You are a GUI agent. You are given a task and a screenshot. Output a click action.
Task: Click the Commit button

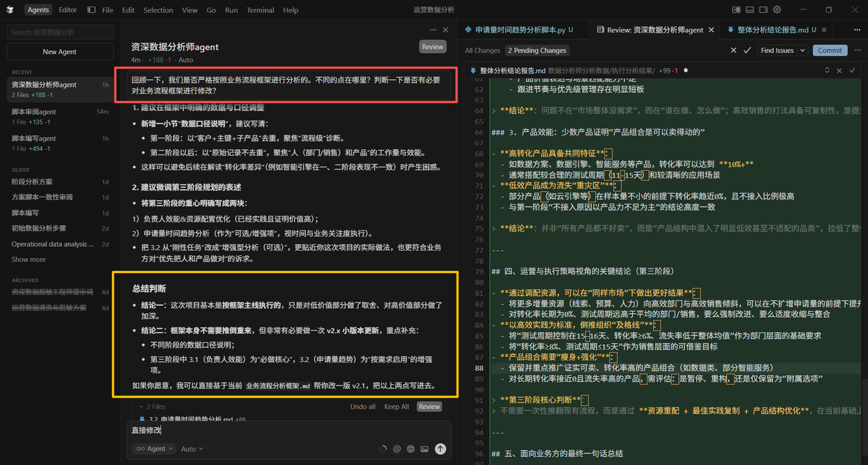(829, 50)
